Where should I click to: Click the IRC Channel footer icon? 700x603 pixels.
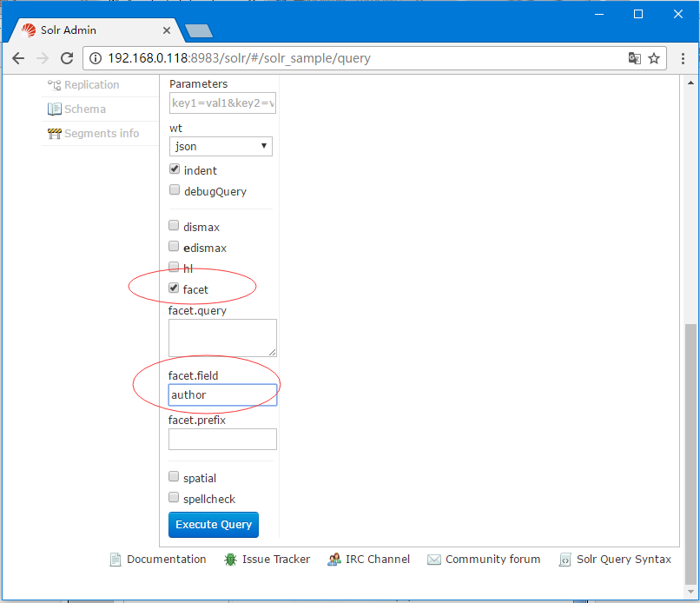(333, 560)
